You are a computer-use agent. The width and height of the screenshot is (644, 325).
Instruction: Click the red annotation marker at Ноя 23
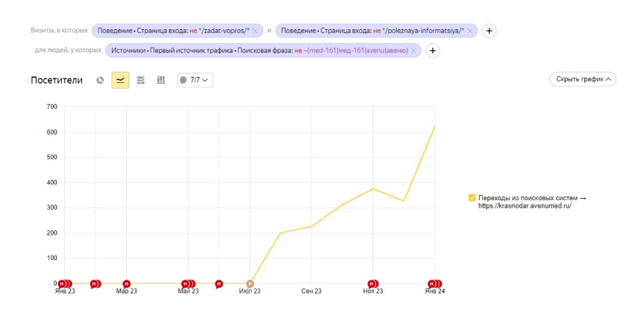pos(372,284)
